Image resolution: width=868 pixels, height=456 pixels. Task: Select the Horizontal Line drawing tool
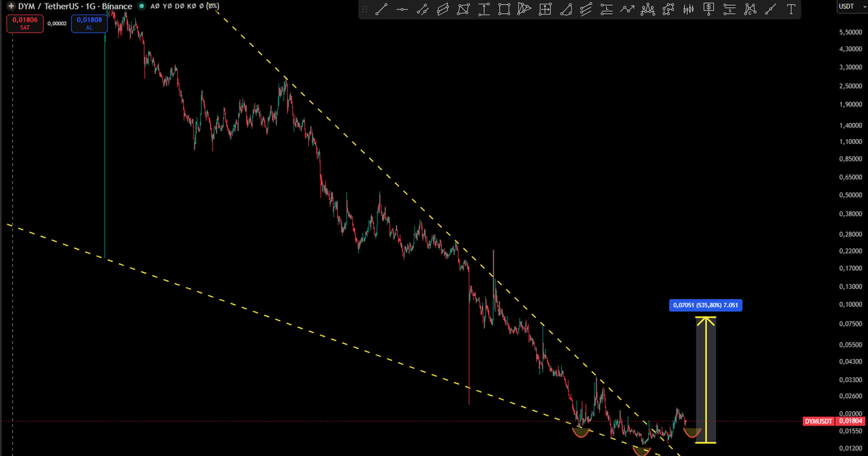(x=402, y=9)
